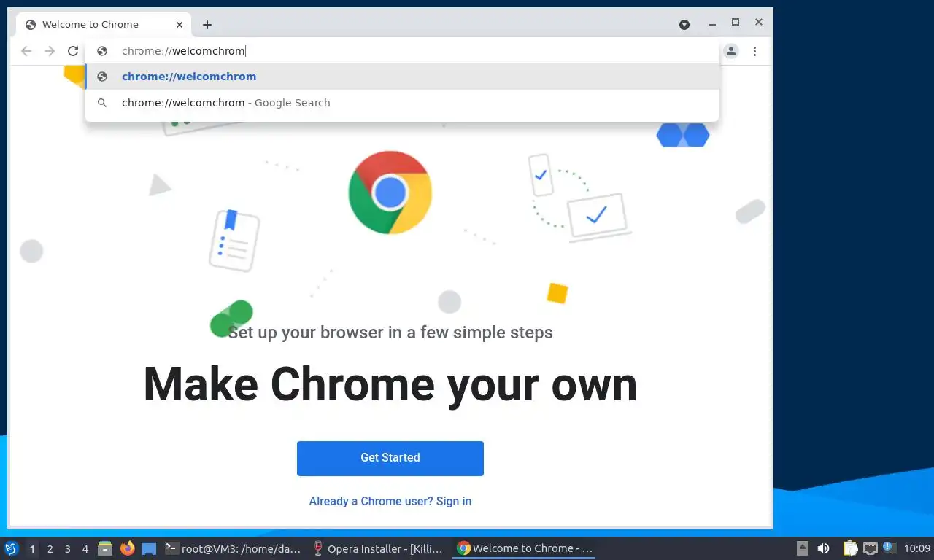Viewport: 934px width, 560px height.
Task: Reload the page with the refresh icon
Action: 73,51
